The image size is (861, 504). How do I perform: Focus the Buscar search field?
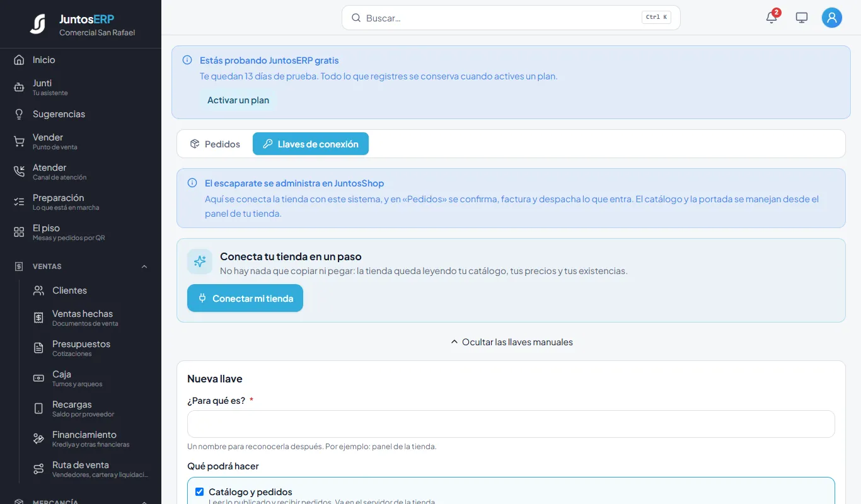coord(511,18)
